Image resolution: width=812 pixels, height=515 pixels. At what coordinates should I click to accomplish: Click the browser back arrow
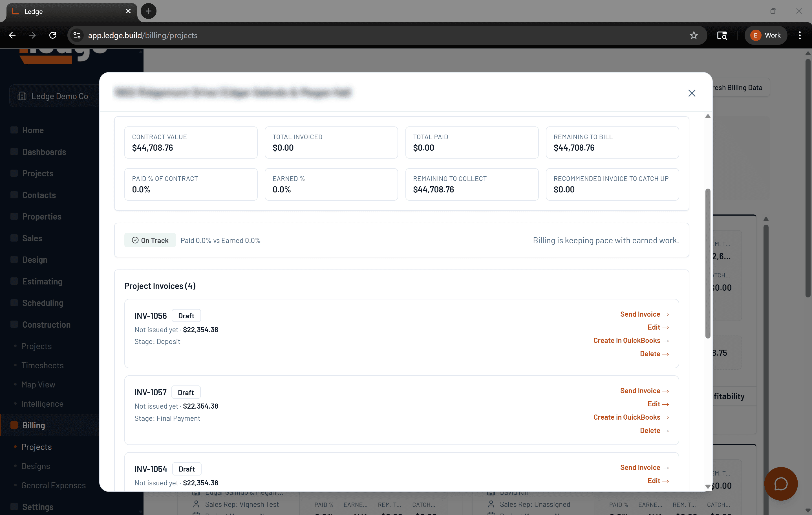coord(12,36)
